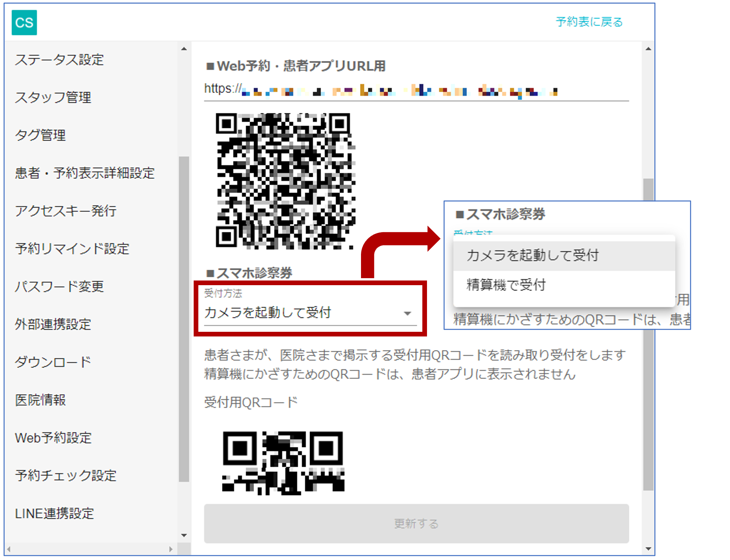This screenshot has height=560, width=730.
Task: Open ステータス設定 menu item
Action: (59, 60)
